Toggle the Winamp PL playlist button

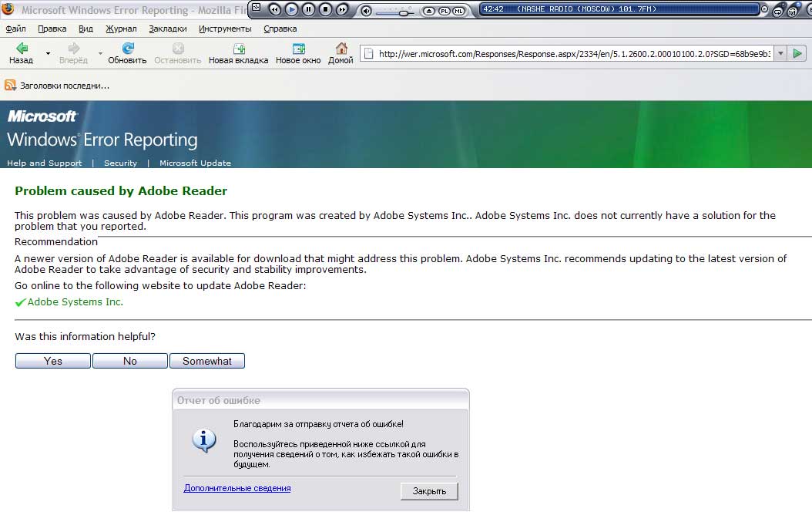pos(445,11)
